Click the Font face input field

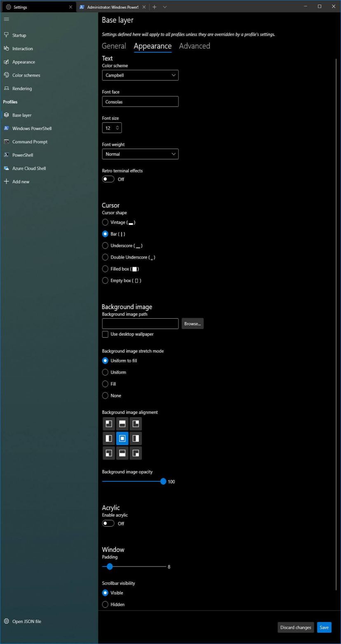click(140, 102)
